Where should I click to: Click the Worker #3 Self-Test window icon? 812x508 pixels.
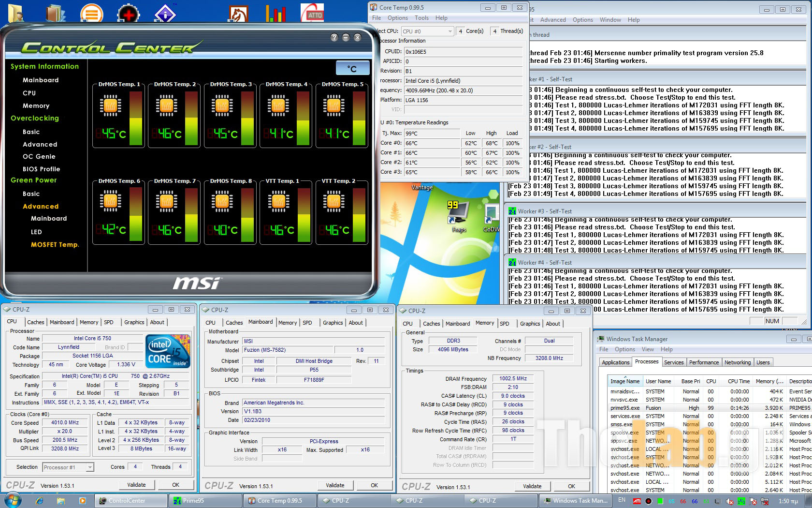pyautogui.click(x=512, y=211)
